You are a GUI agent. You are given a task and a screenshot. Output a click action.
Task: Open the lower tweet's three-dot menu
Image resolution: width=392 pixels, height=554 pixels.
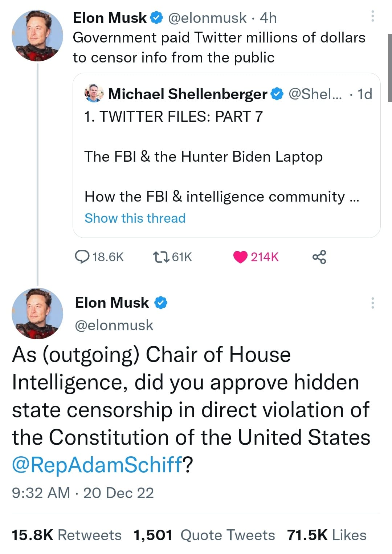click(372, 303)
